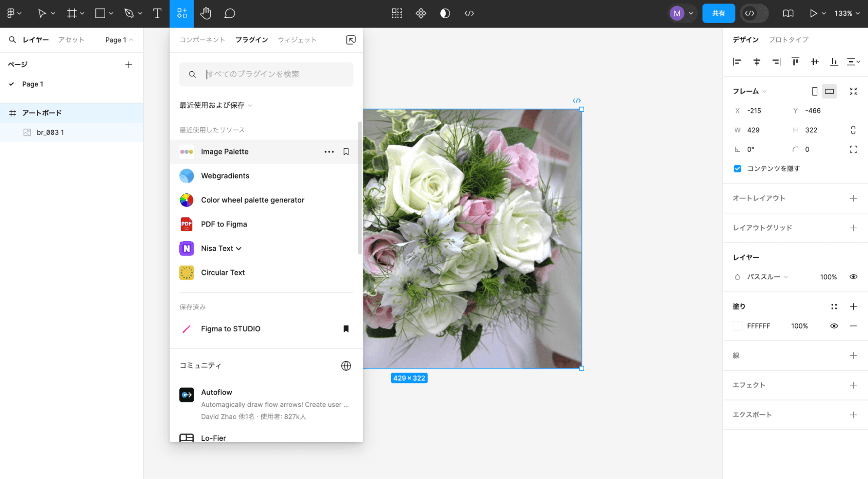Click the Frame tool icon
The height and width of the screenshot is (479, 868).
click(72, 13)
